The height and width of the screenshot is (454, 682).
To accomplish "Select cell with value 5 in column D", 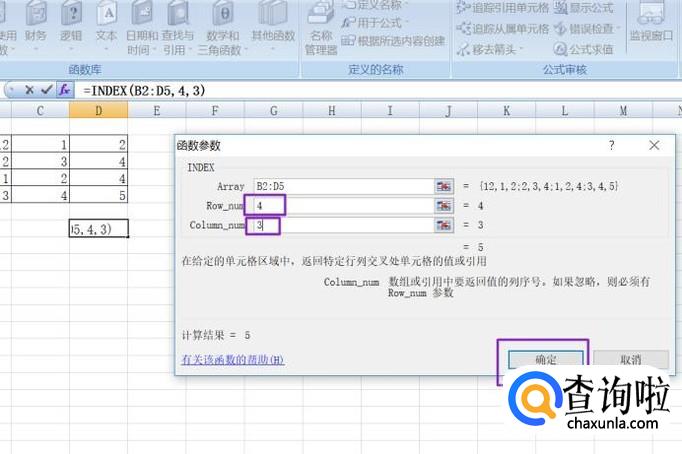I will [99, 195].
